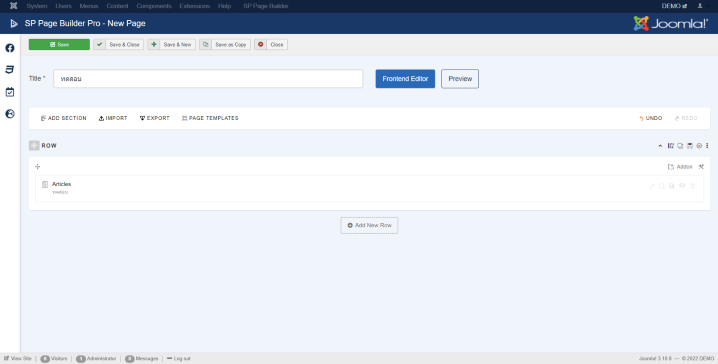Save the Articles addon icon
This screenshot has height=364, width=718.
[x=672, y=186]
